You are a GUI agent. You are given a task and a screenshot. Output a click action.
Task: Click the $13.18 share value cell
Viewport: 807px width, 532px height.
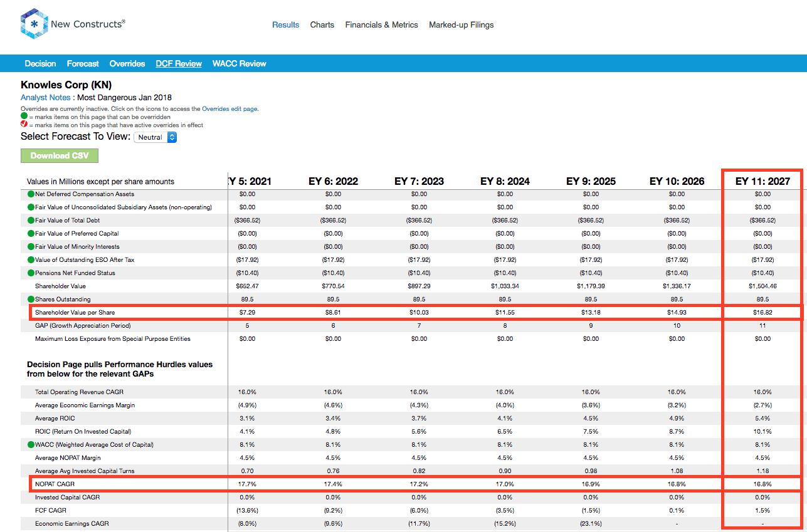591,312
